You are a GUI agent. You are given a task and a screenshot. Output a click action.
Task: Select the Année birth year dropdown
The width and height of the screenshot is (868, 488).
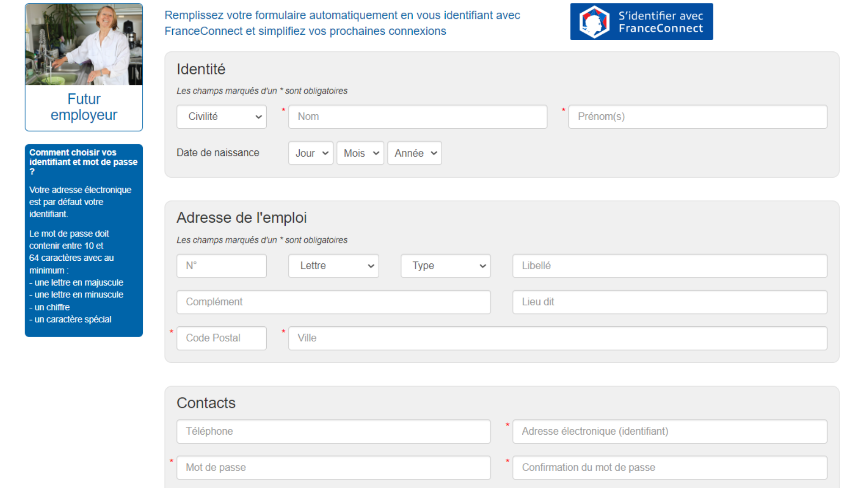(x=414, y=153)
